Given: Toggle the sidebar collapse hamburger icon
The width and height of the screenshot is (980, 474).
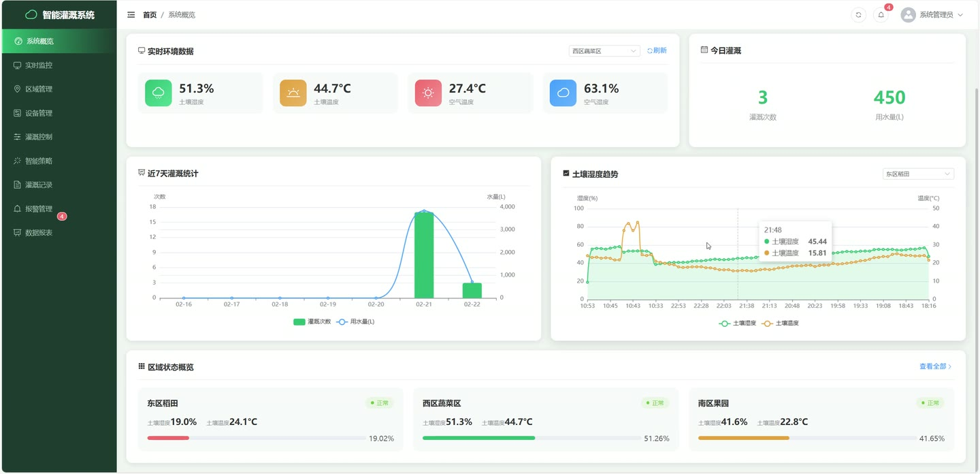Looking at the screenshot, I should coord(131,14).
